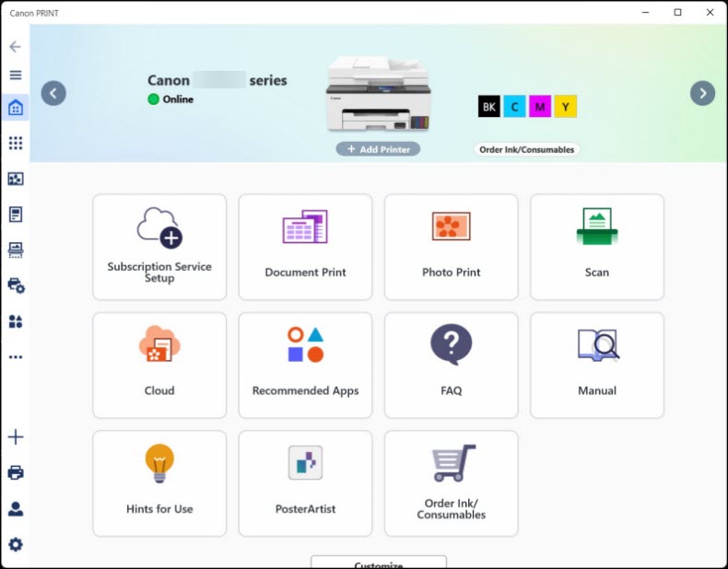Open Document Print

(305, 246)
